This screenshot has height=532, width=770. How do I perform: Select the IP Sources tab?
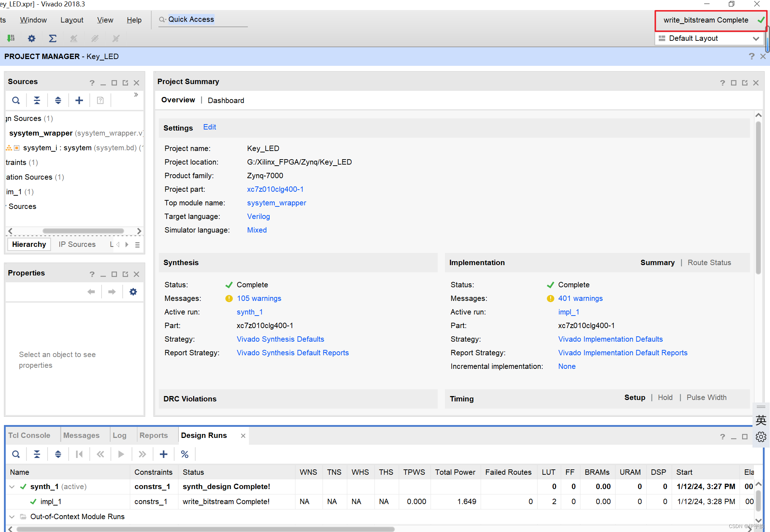click(x=77, y=244)
